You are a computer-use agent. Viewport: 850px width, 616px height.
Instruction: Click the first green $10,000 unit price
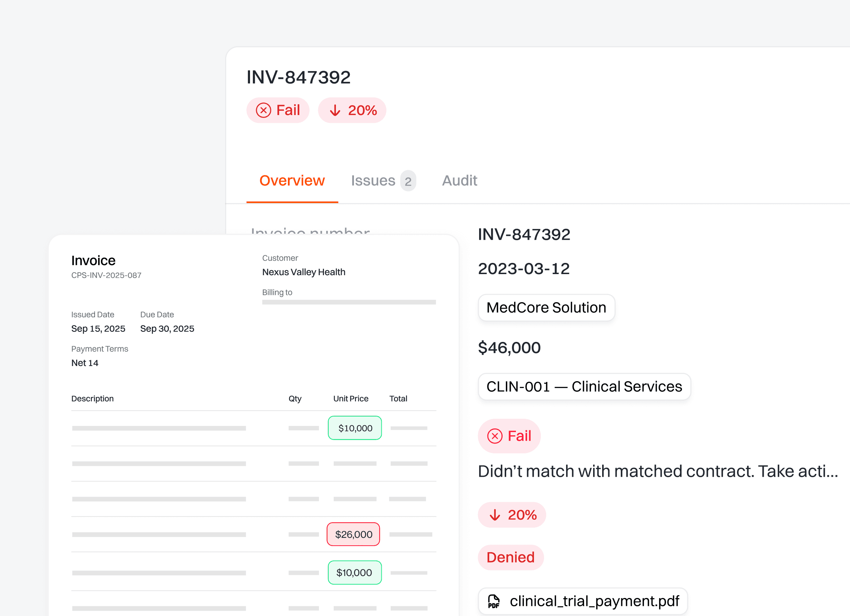355,428
